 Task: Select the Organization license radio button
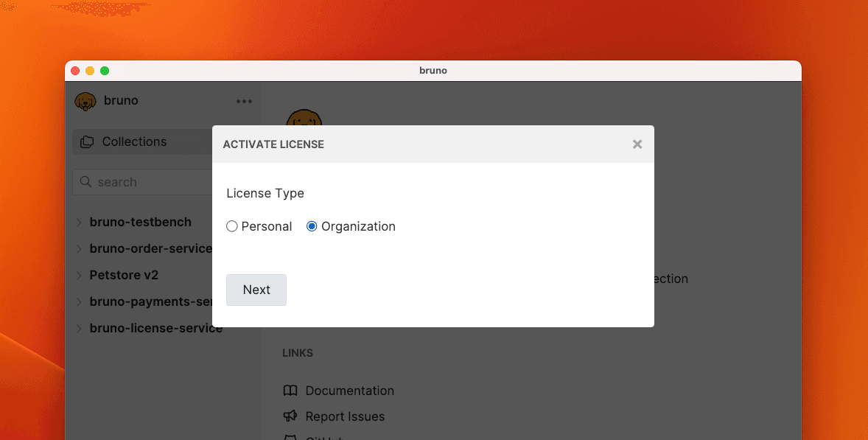312,226
